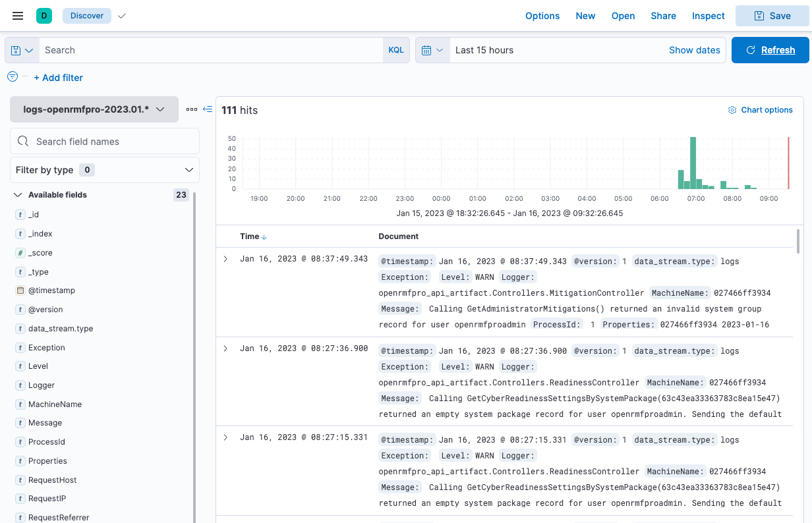The image size is (812, 523).
Task: Expand the 08:37:49.343 log row
Action: (x=225, y=259)
